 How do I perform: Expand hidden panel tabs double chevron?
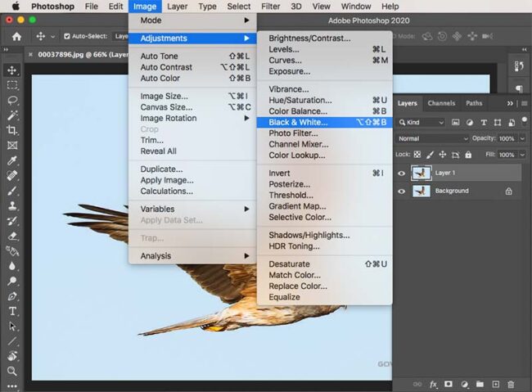[x=510, y=103]
